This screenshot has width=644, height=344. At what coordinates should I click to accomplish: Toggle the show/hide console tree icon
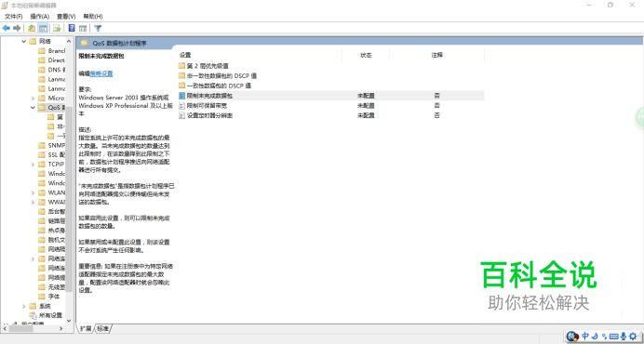(43, 28)
